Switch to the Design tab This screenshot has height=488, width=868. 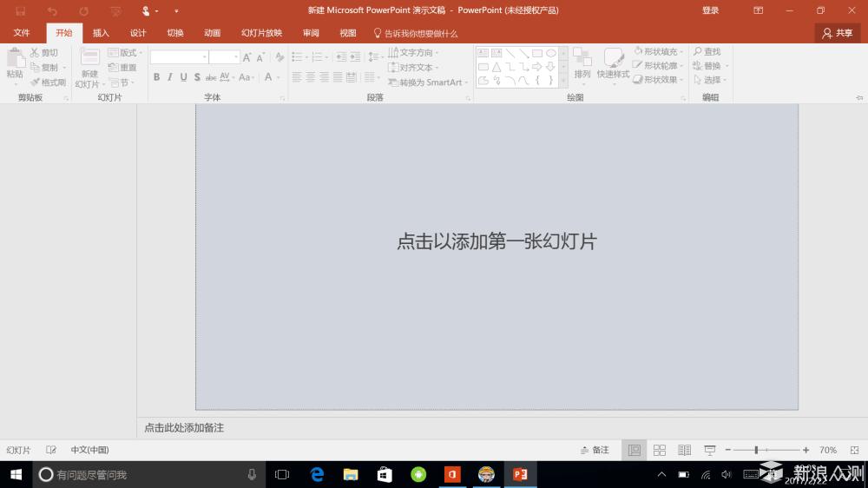[138, 33]
